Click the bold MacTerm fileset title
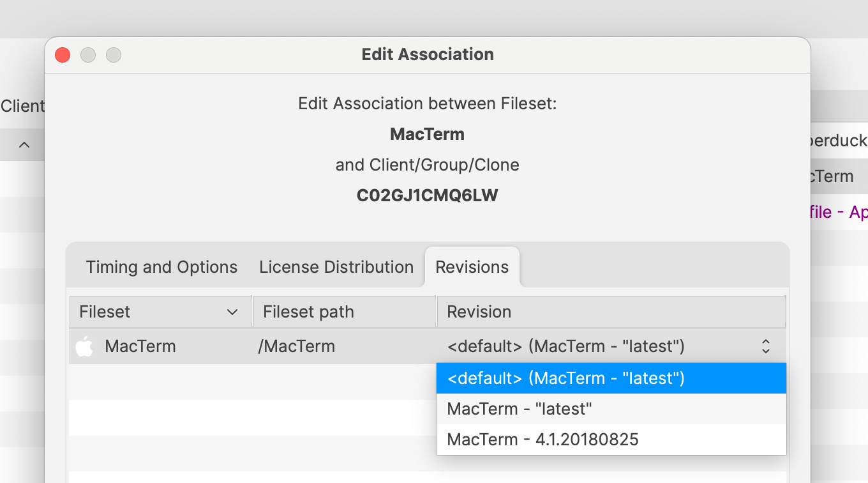 (x=428, y=134)
